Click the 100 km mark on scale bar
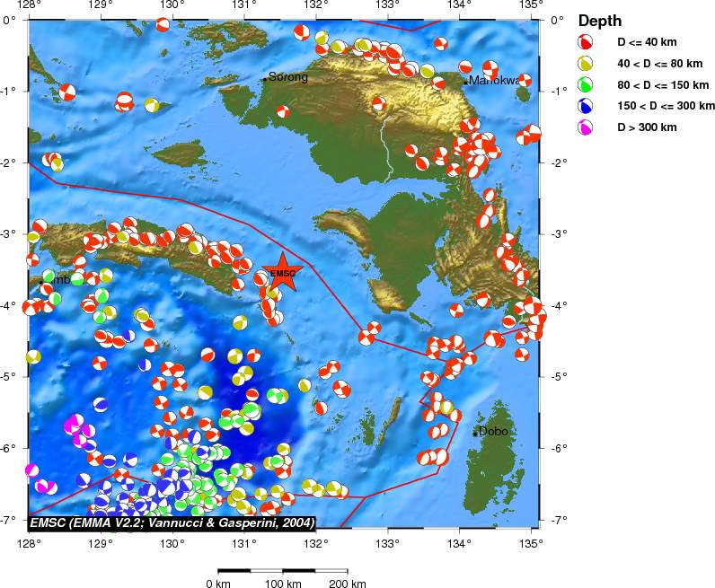 (x=278, y=570)
